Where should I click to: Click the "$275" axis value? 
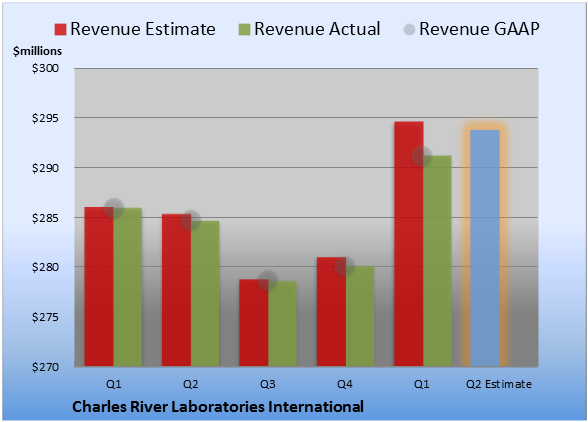pos(45,317)
